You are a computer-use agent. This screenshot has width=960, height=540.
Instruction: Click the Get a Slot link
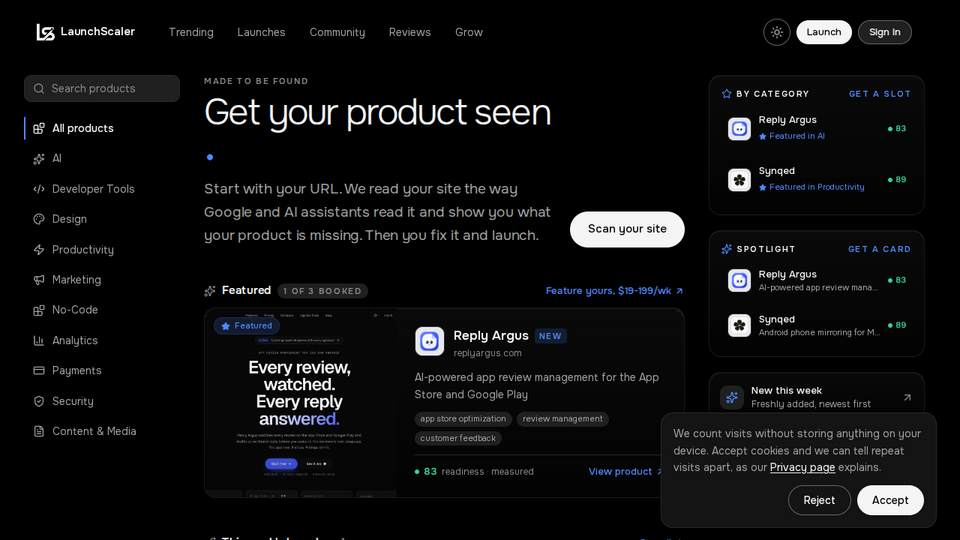pyautogui.click(x=880, y=94)
